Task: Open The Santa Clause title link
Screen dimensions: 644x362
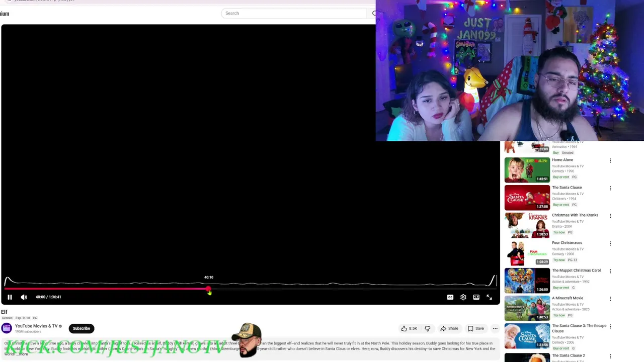Action: click(567, 188)
